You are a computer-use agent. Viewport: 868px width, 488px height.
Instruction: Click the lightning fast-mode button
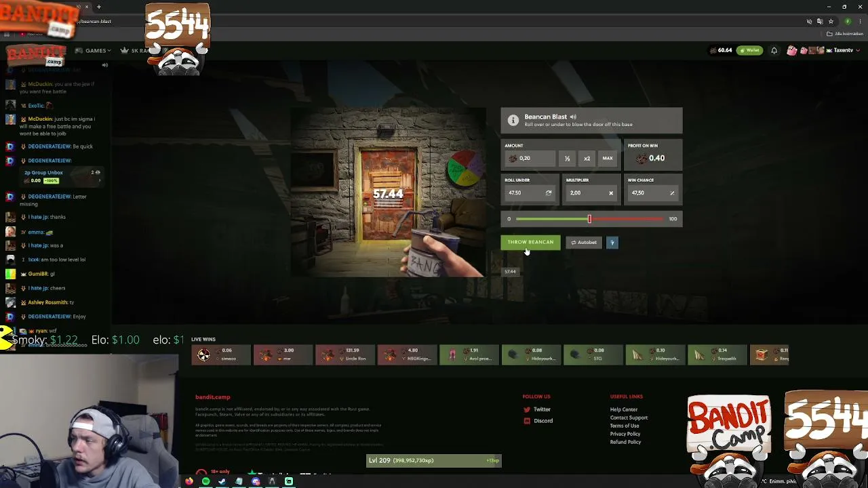click(x=612, y=243)
